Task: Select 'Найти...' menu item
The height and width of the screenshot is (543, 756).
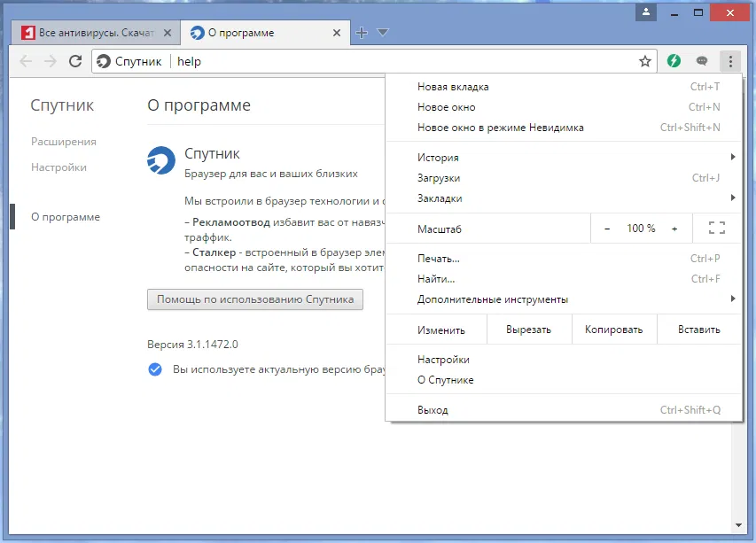Action: pos(564,279)
